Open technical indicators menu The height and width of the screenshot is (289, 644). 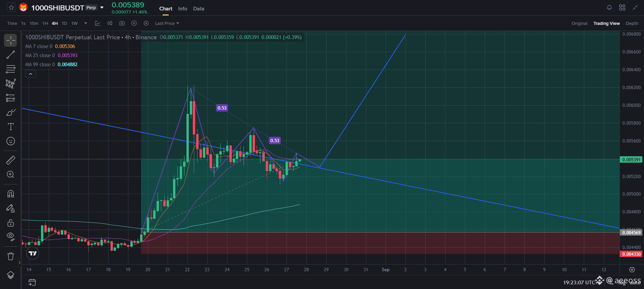coord(97,23)
